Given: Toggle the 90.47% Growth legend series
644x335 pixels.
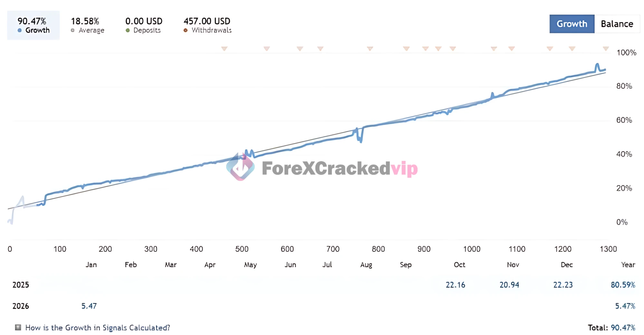Looking at the screenshot, I should click(33, 25).
